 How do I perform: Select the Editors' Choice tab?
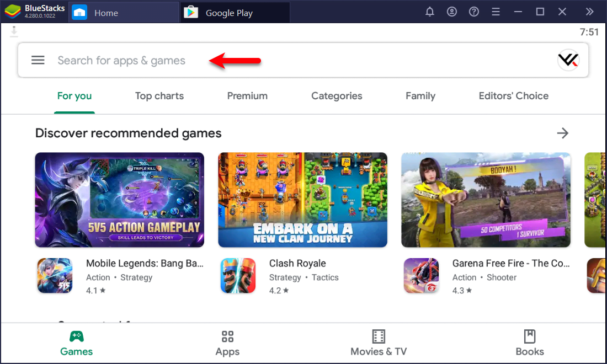pos(514,96)
